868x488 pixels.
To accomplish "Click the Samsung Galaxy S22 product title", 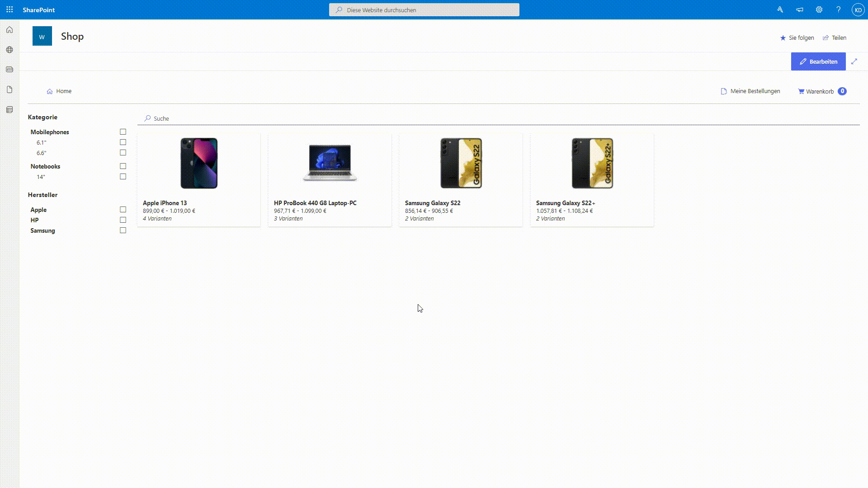I will (x=433, y=203).
